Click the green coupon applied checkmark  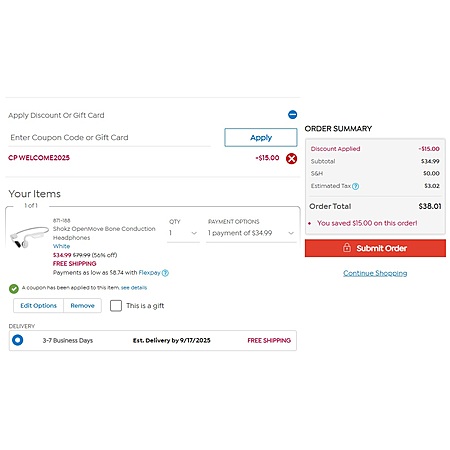click(14, 289)
